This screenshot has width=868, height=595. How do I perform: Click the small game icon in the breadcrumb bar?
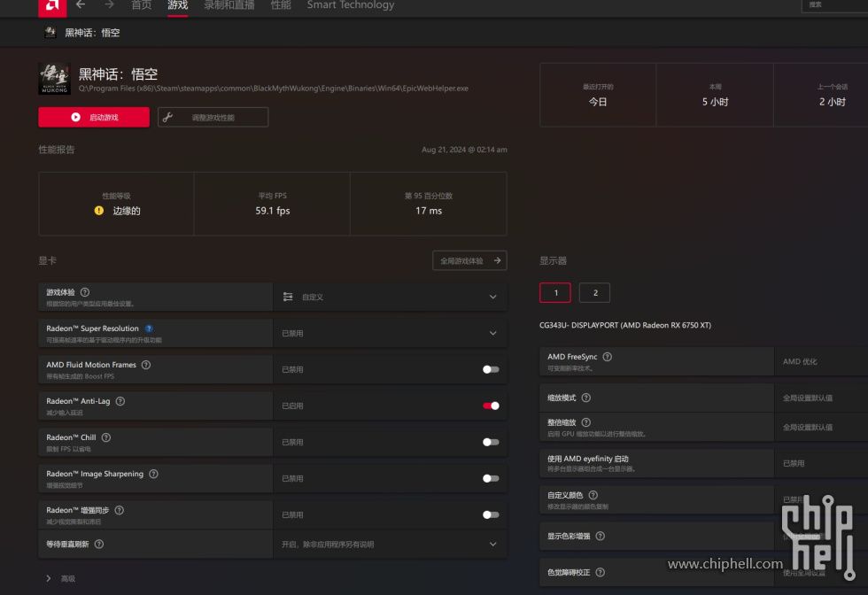(x=50, y=33)
